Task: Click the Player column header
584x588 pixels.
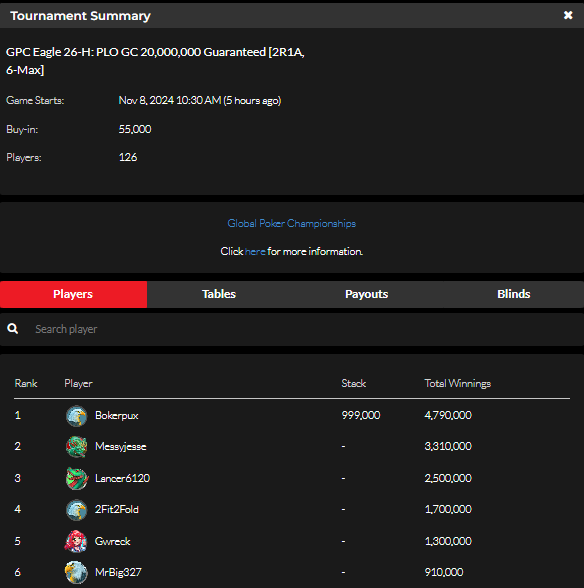Action: [78, 383]
